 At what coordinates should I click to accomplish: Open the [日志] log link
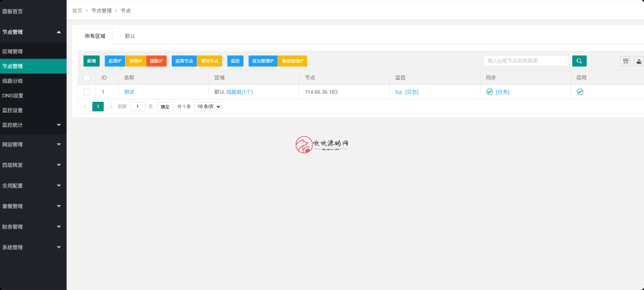pos(412,92)
